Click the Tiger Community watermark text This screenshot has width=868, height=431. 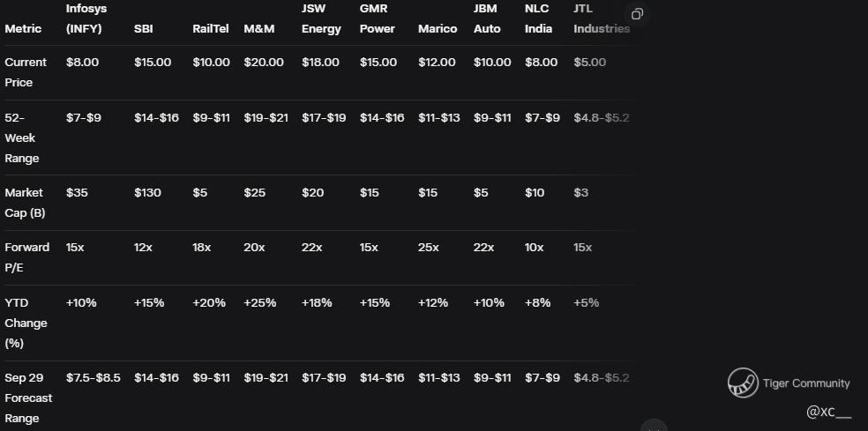tap(806, 383)
